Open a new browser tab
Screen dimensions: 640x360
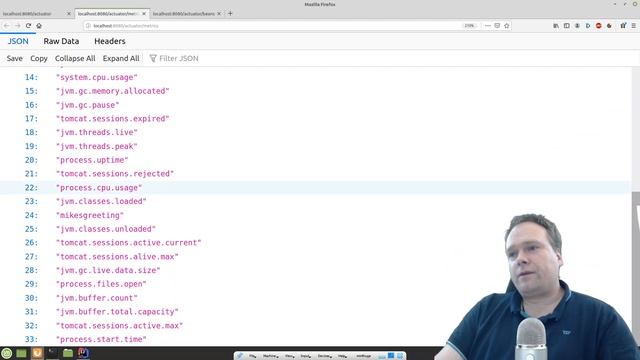pos(230,13)
